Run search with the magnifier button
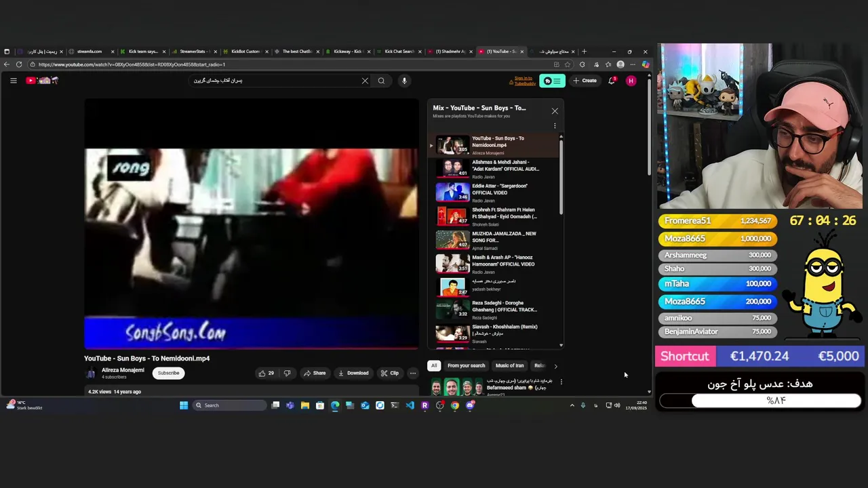This screenshot has width=868, height=488. click(382, 81)
